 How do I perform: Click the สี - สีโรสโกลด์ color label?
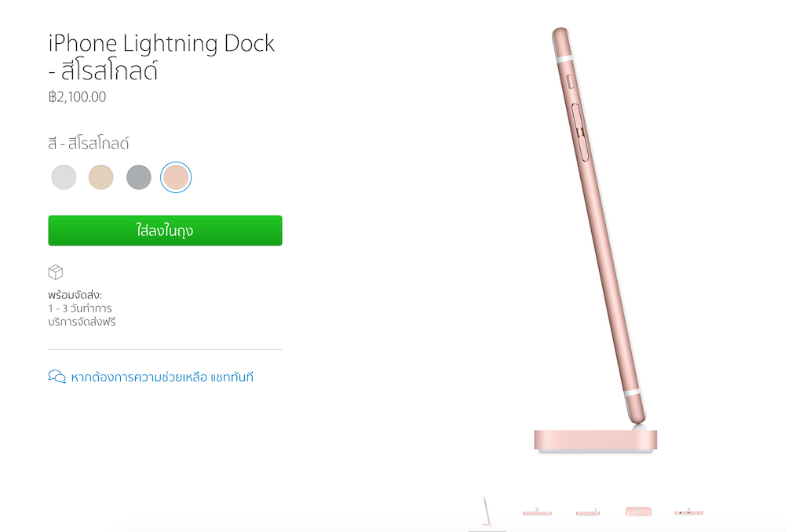tap(89, 144)
